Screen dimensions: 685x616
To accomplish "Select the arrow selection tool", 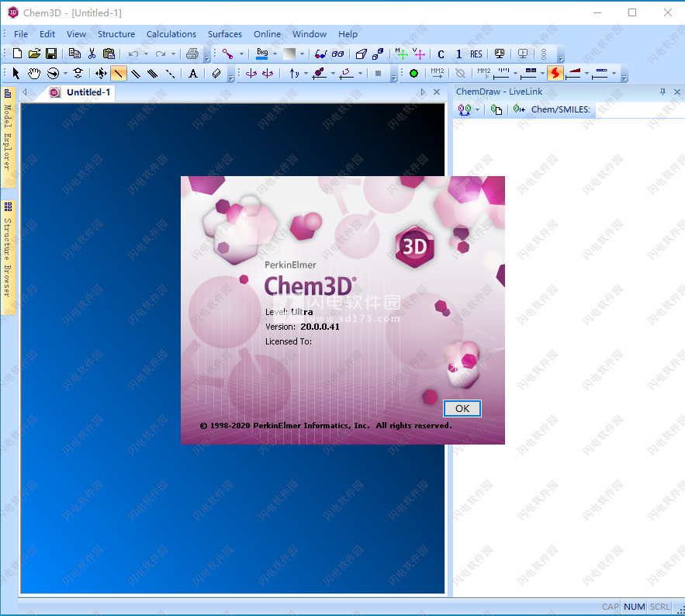I will (16, 74).
